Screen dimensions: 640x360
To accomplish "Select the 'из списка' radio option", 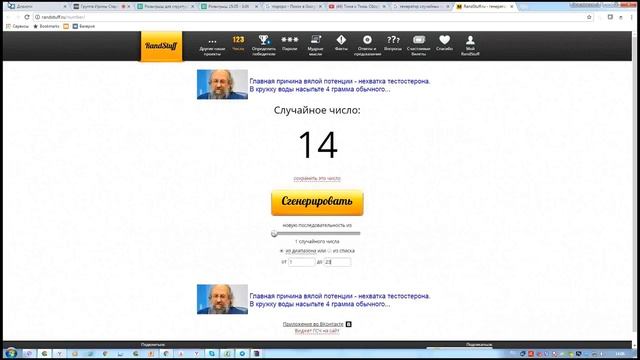I will click(329, 251).
